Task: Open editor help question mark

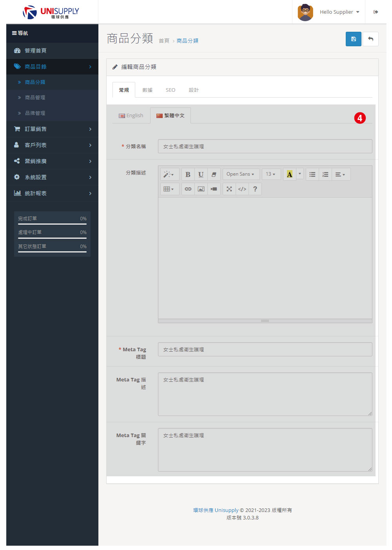Action: (x=255, y=189)
